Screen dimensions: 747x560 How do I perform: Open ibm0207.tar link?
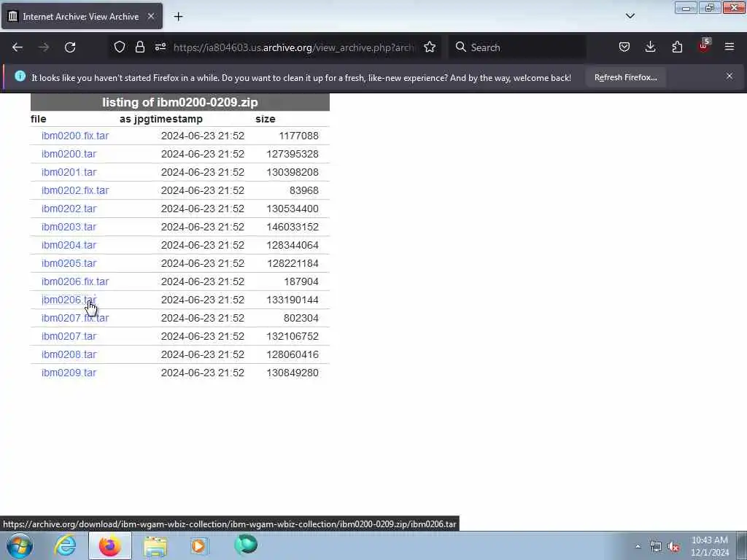[x=69, y=336]
